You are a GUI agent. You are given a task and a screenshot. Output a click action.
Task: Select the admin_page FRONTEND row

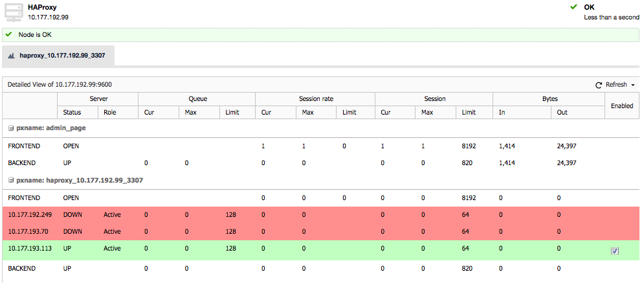tap(22, 146)
